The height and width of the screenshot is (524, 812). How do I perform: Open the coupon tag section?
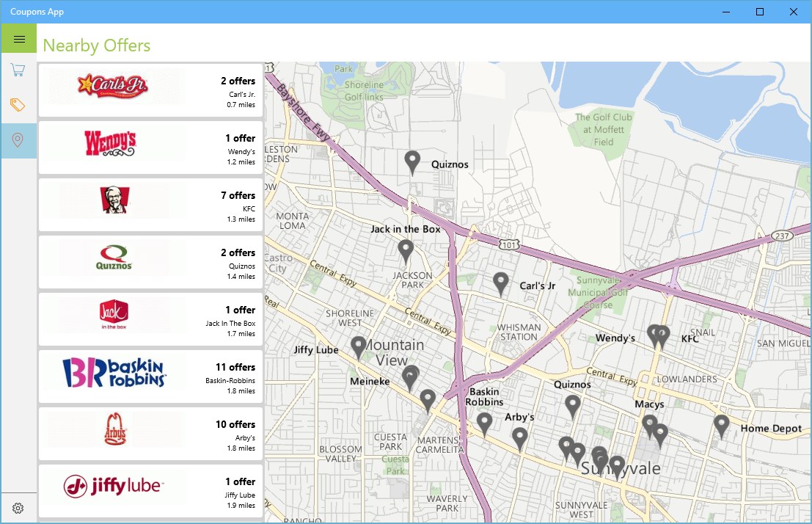(x=18, y=105)
